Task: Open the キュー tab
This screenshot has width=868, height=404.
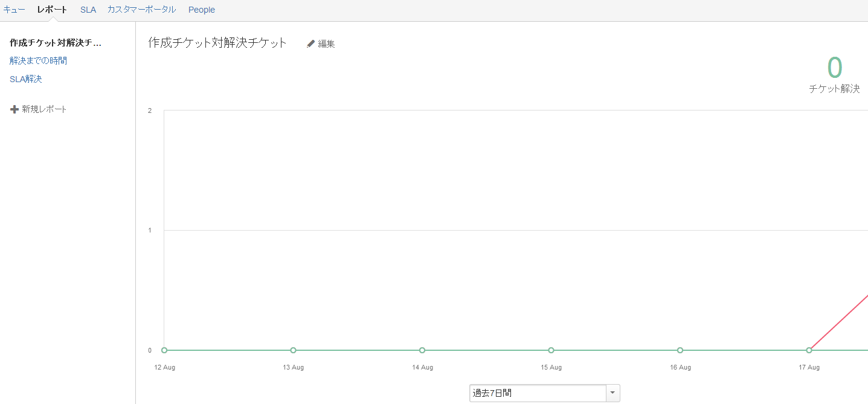Action: (x=14, y=10)
